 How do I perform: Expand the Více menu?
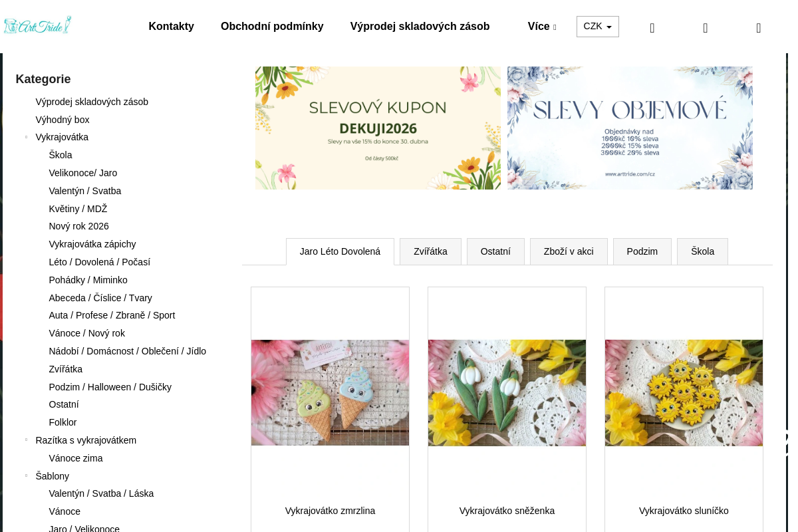[541, 27]
